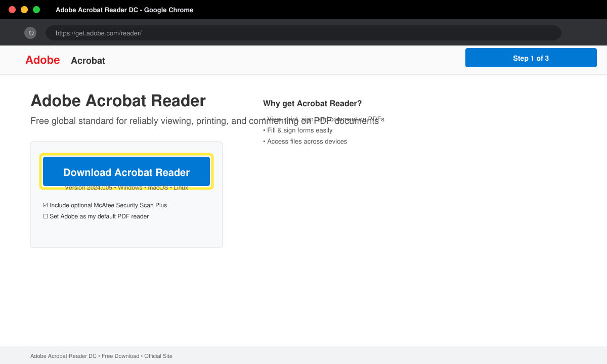Screen dimensions: 607x364
Task: Maximize the window with the green button
Action: point(36,10)
